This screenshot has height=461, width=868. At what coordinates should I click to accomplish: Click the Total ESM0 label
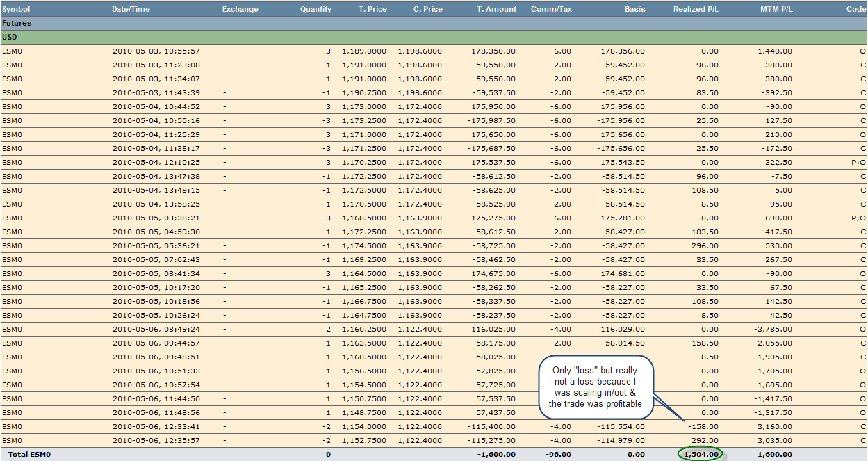pyautogui.click(x=30, y=454)
